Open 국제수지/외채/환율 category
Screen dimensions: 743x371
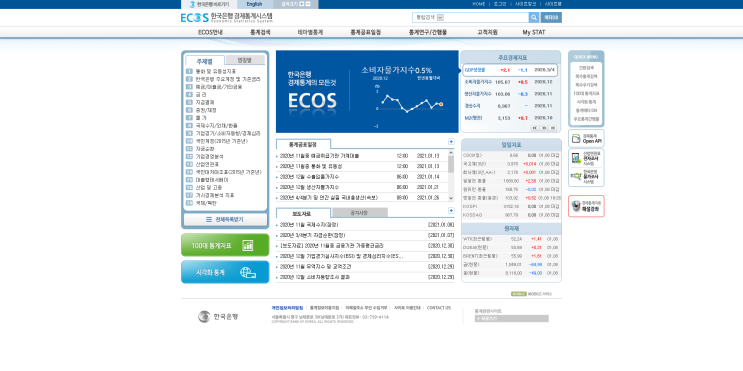[x=217, y=126]
